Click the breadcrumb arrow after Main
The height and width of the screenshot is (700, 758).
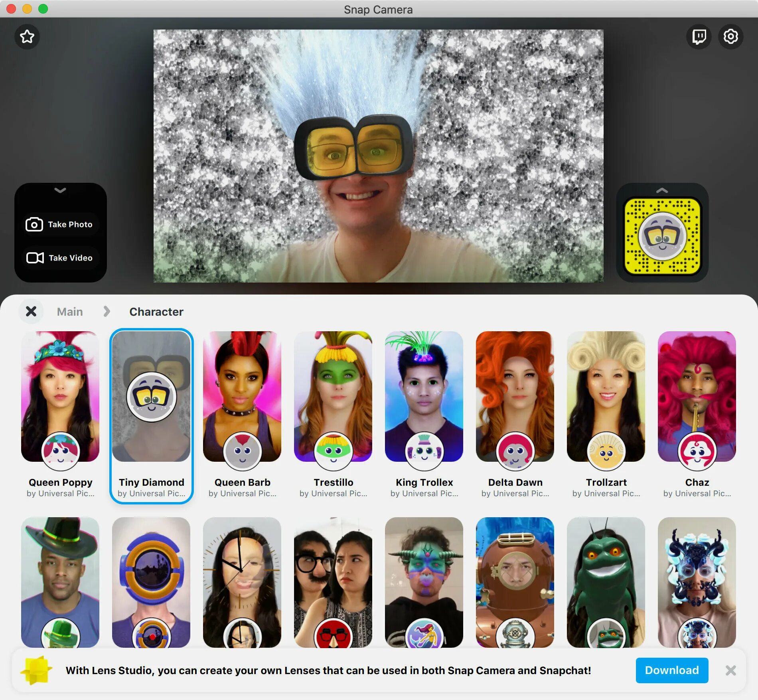tap(107, 311)
